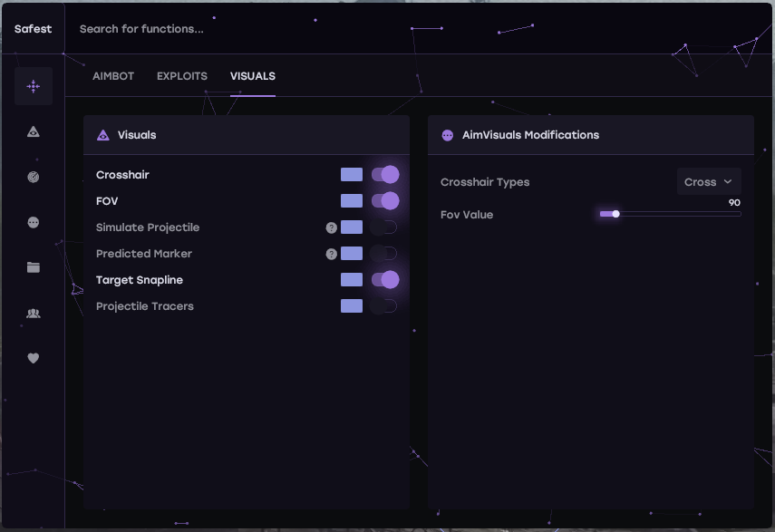This screenshot has height=532, width=775.
Task: Disable the Crosshair toggle
Action: click(x=384, y=175)
